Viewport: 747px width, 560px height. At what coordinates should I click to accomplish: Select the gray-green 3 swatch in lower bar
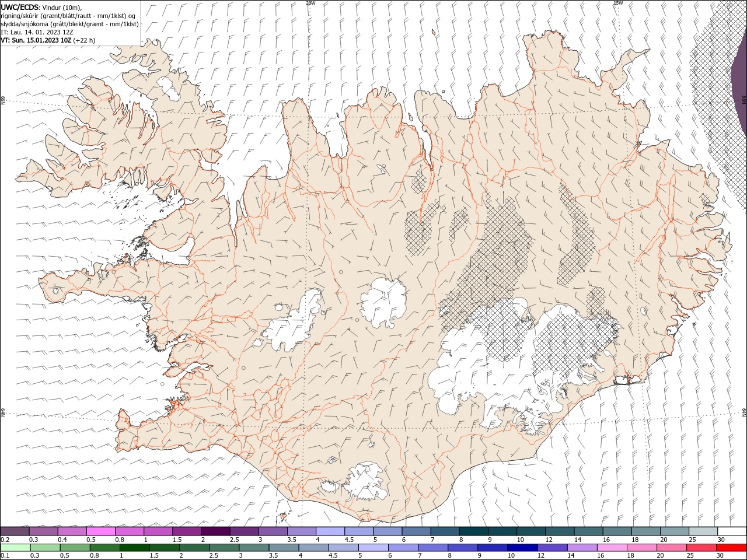(254, 548)
